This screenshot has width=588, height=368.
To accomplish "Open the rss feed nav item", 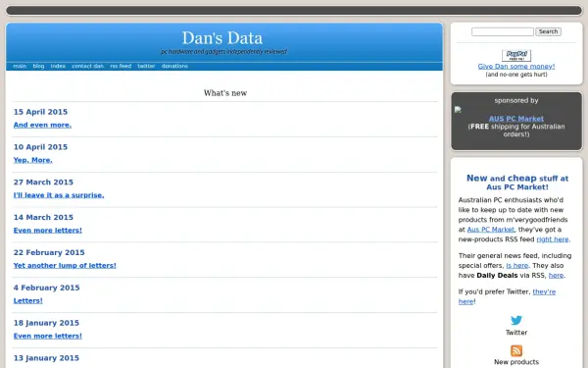I will [x=121, y=66].
